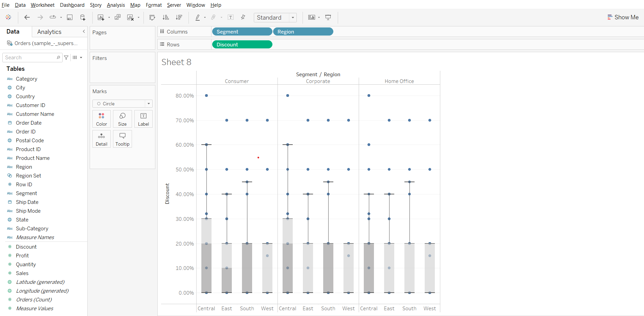This screenshot has width=644, height=316.
Task: Expand the Standard fit dropdown
Action: [293, 18]
